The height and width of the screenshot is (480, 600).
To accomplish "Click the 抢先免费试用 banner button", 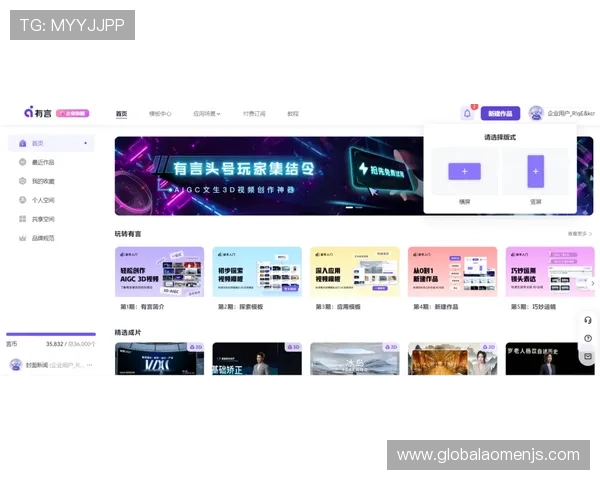I will [x=383, y=170].
